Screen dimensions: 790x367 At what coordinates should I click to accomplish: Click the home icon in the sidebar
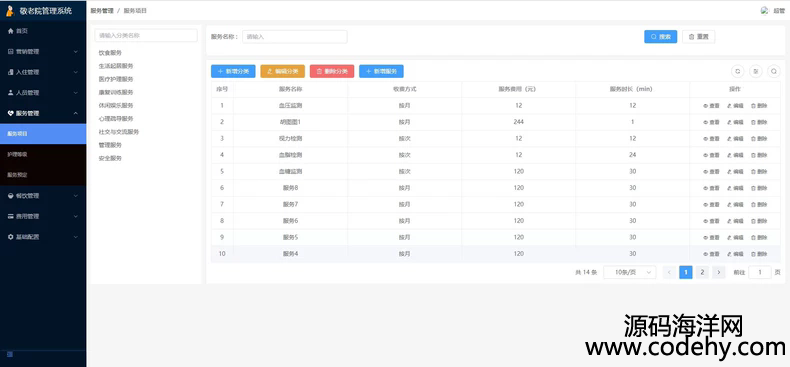click(x=11, y=31)
